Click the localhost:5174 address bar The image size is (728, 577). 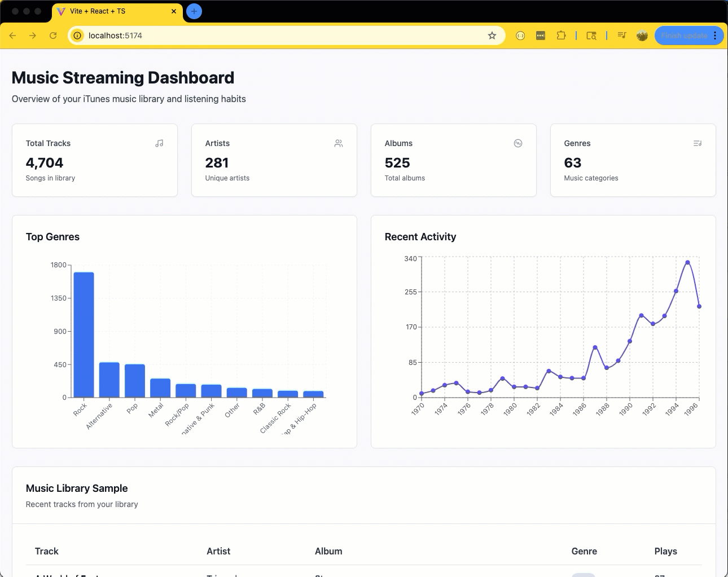pyautogui.click(x=282, y=36)
